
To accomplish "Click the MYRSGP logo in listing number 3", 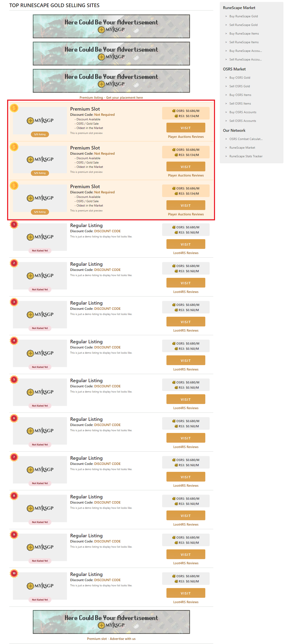I will [x=40, y=314].
